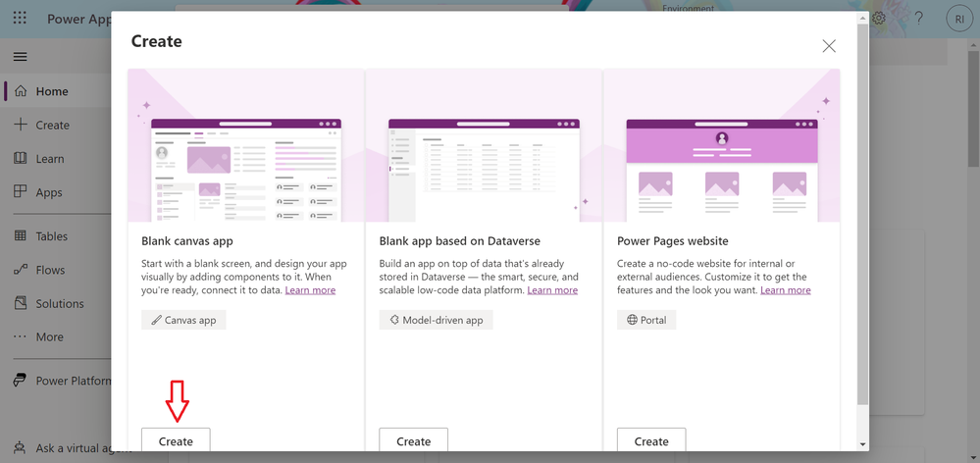Open Learn more for Power Pages website
Viewport: 980px width, 463px height.
click(786, 290)
